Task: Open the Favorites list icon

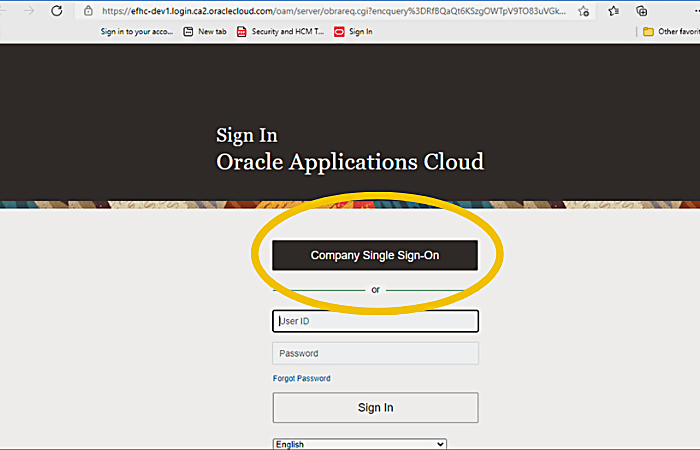Action: pyautogui.click(x=613, y=11)
